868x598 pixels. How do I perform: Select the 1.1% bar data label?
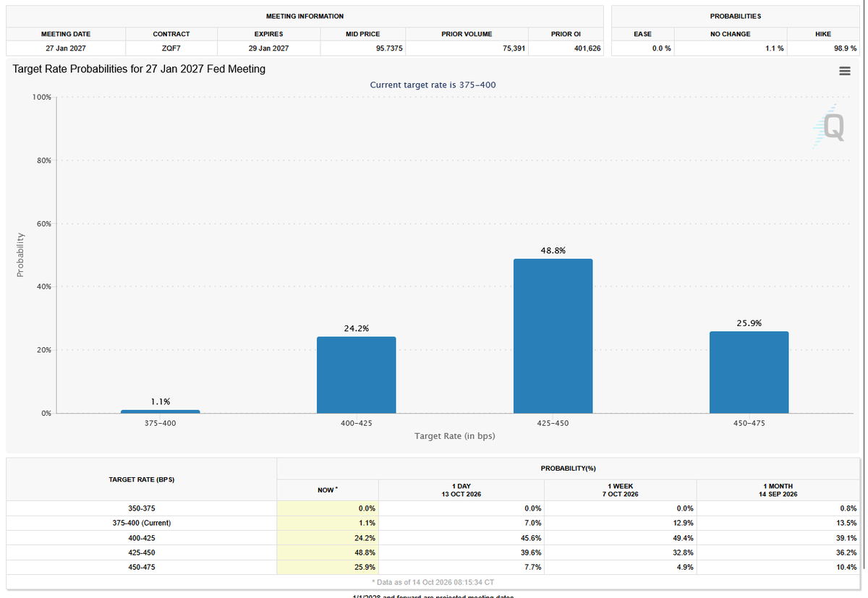click(161, 401)
